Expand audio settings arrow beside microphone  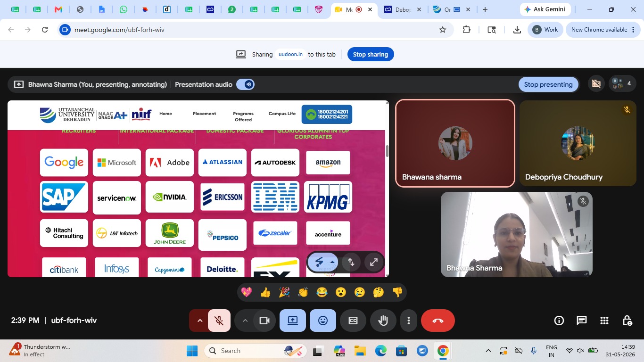pos(199,321)
